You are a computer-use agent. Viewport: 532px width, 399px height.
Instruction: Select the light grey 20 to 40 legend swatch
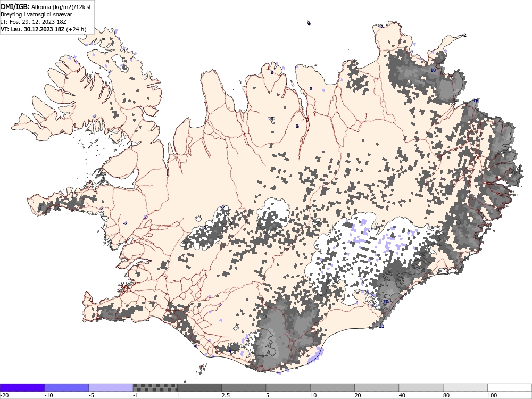click(377, 387)
